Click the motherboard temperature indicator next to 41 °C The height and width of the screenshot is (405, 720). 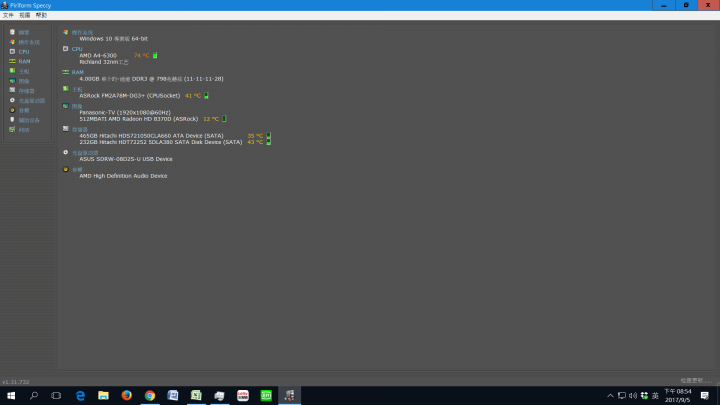click(x=206, y=96)
